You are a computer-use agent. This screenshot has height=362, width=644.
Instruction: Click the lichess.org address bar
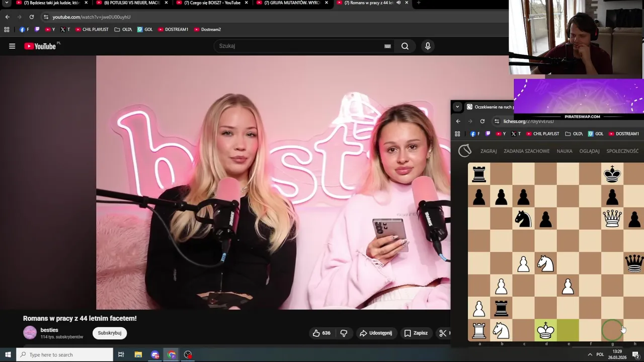tap(528, 121)
